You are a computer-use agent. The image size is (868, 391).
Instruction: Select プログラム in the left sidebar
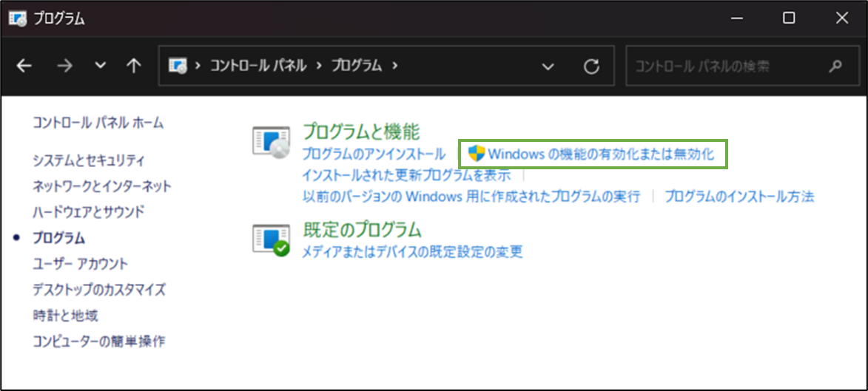click(58, 238)
